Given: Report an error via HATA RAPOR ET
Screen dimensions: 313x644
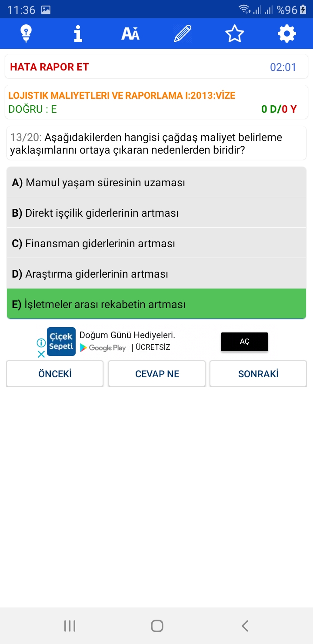Looking at the screenshot, I should (50, 67).
